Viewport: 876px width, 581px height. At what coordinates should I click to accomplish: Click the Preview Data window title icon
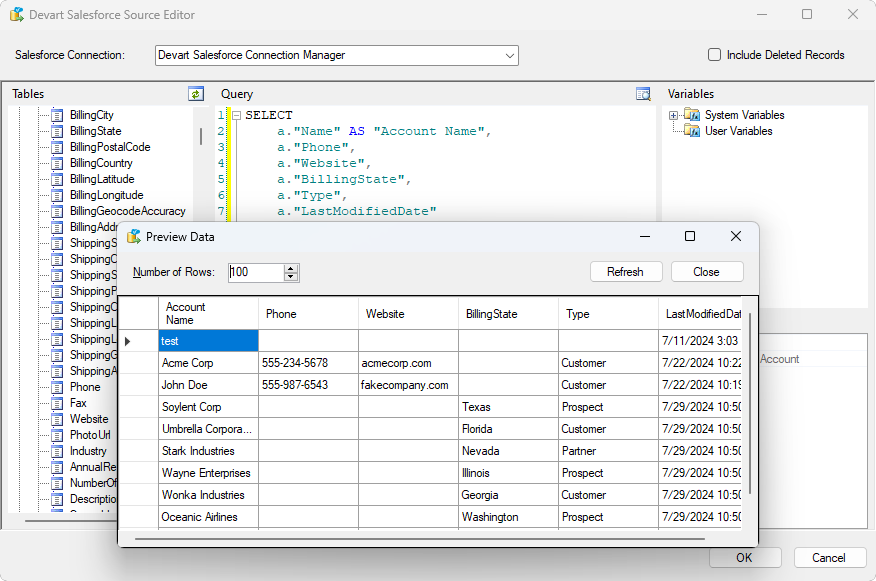134,237
